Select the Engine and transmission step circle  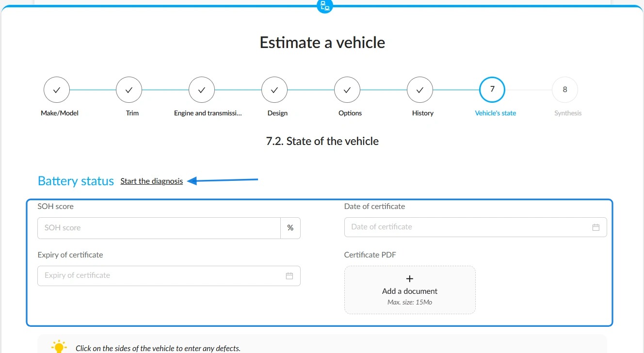[202, 90]
